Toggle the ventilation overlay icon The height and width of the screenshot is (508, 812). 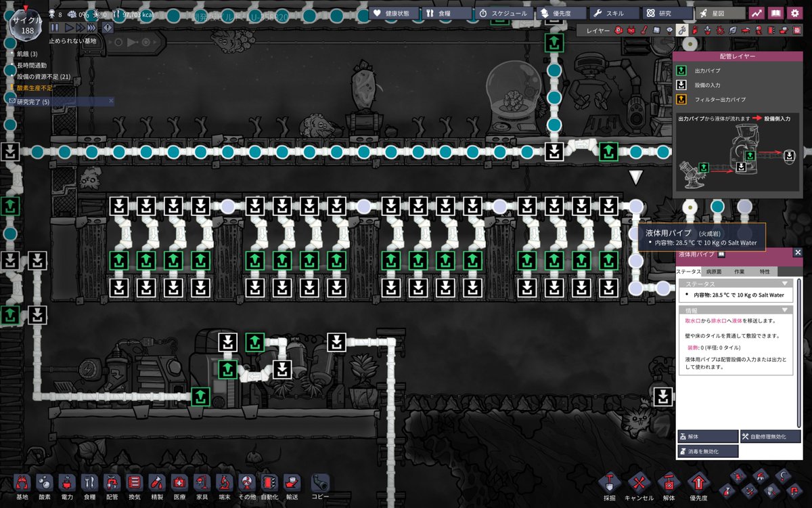(x=694, y=30)
